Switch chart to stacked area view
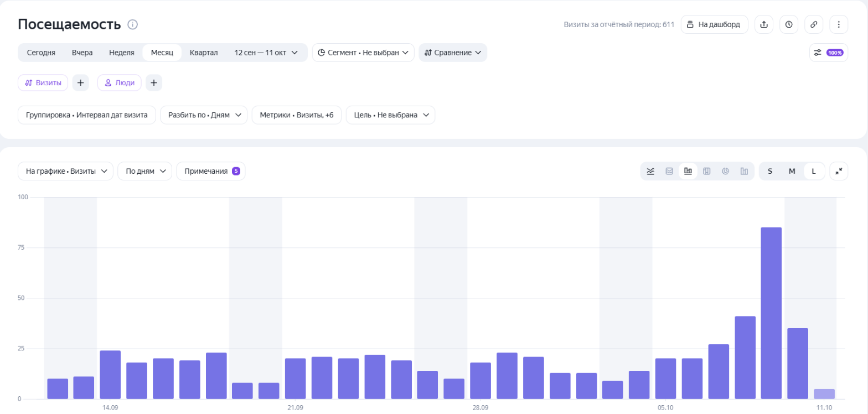868x414 pixels. tap(669, 171)
